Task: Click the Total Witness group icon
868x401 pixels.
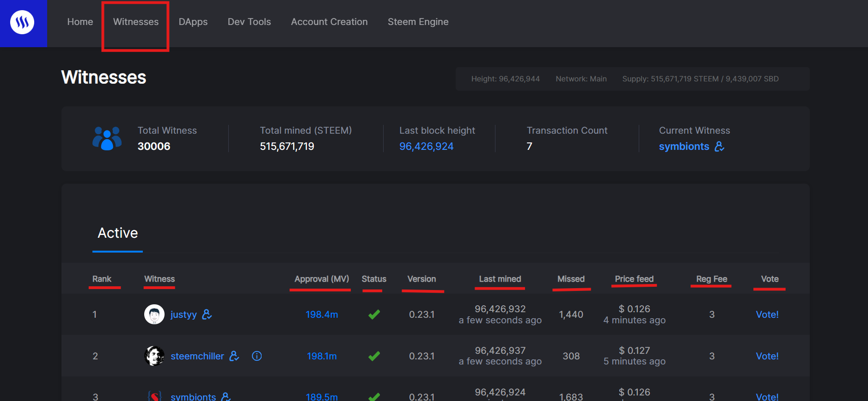Action: pyautogui.click(x=107, y=138)
